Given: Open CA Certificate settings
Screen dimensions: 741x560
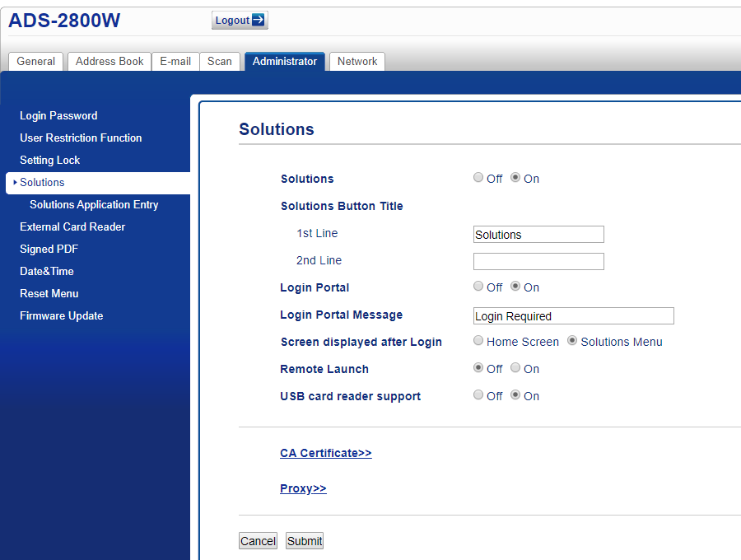Looking at the screenshot, I should (x=325, y=453).
